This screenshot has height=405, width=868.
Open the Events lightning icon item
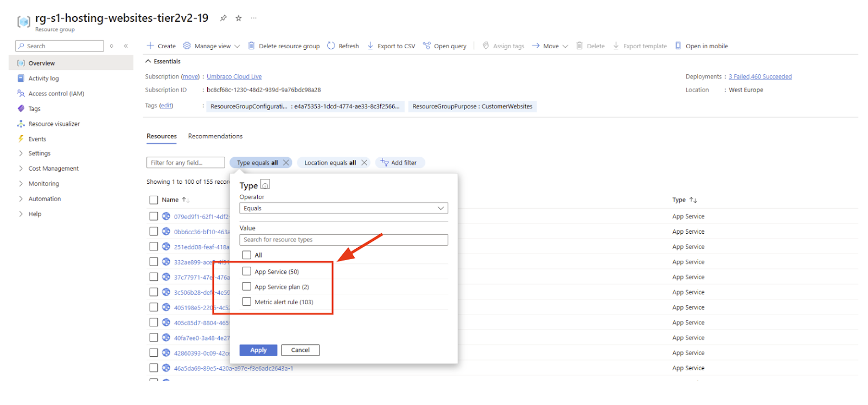21,139
